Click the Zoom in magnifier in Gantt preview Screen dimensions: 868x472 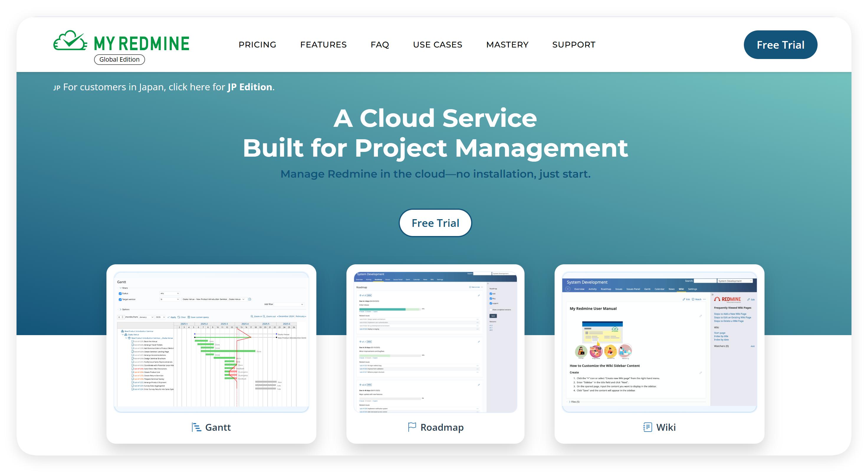(252, 317)
